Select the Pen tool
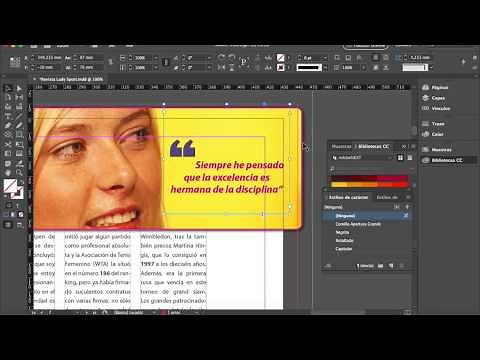The height and width of the screenshot is (360, 480). (8, 126)
